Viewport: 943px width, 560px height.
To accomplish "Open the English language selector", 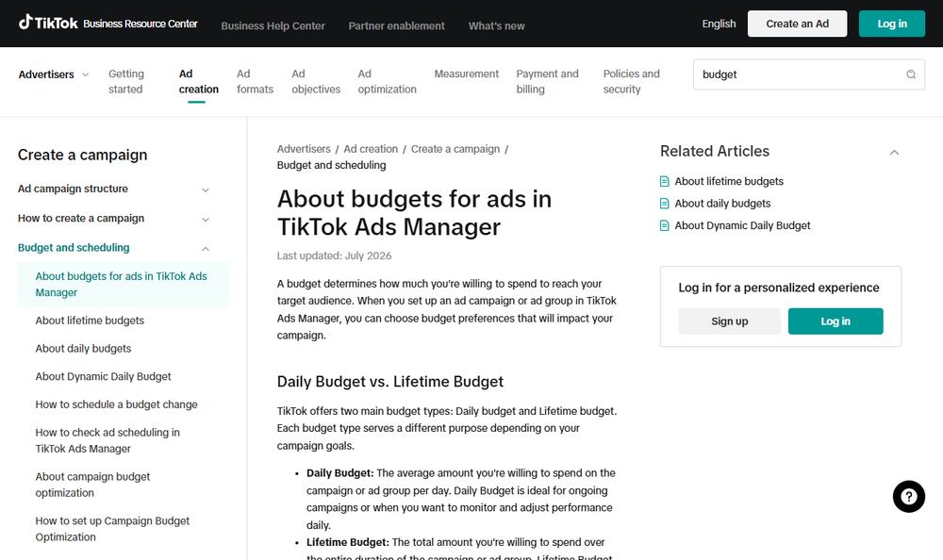I will (x=719, y=24).
